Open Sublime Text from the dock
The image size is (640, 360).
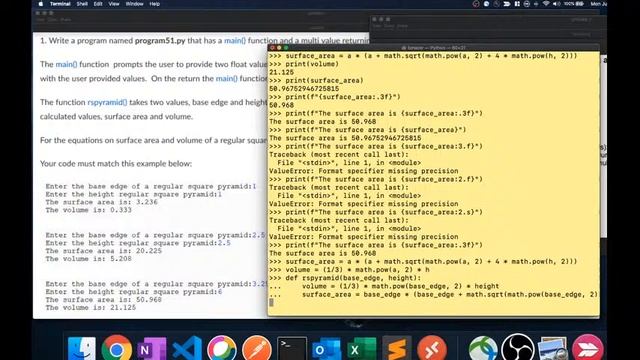(x=397, y=348)
